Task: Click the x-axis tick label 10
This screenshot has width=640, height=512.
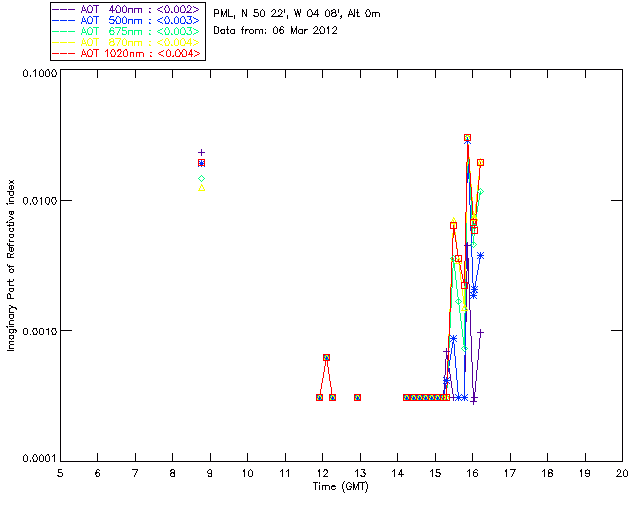Action: [247, 473]
